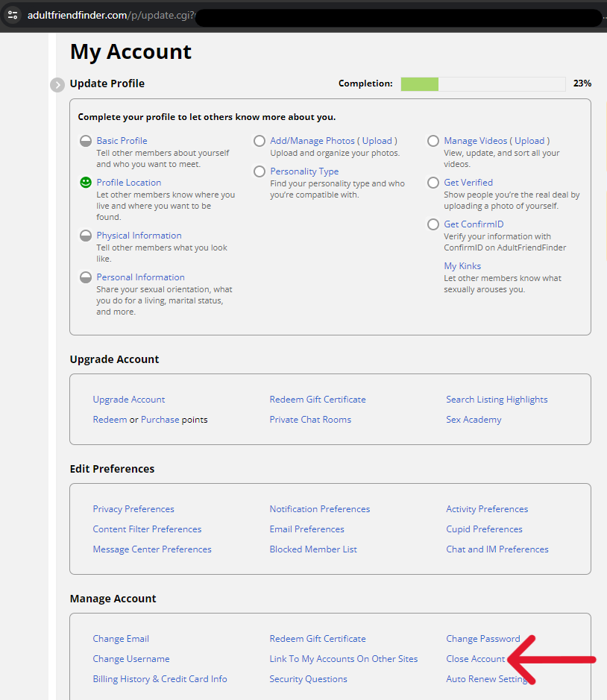Image resolution: width=607 pixels, height=700 pixels.
Task: Open Blocked Member List
Action: 313,549
